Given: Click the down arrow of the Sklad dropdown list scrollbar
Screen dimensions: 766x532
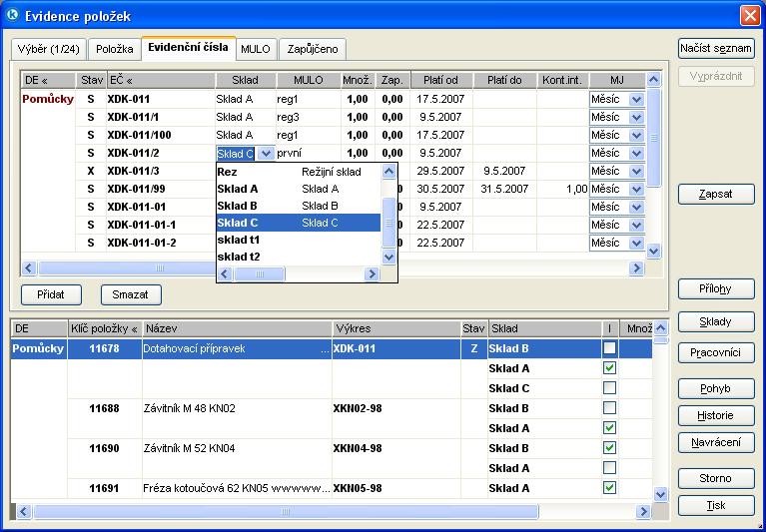Looking at the screenshot, I should click(388, 257).
